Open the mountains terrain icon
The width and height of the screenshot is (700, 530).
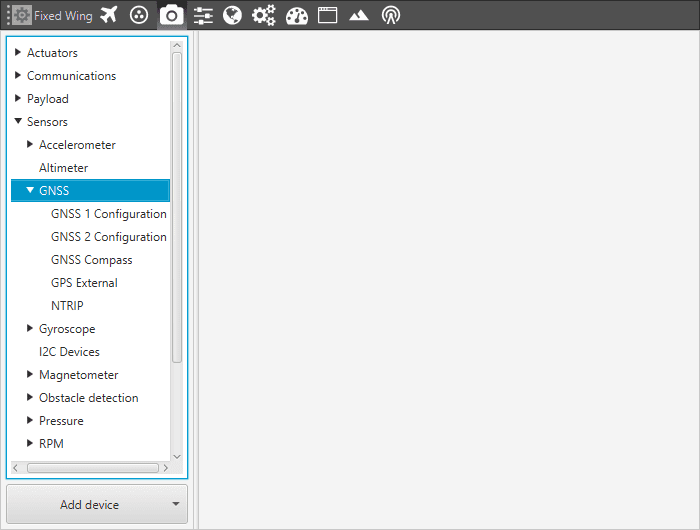point(358,16)
